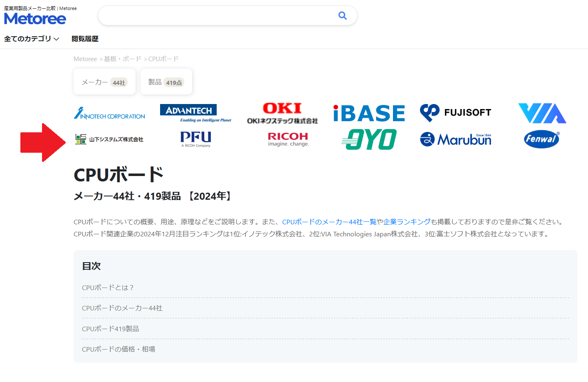Expand the 全てのカテゴリ dropdown
The image size is (588, 382).
32,39
